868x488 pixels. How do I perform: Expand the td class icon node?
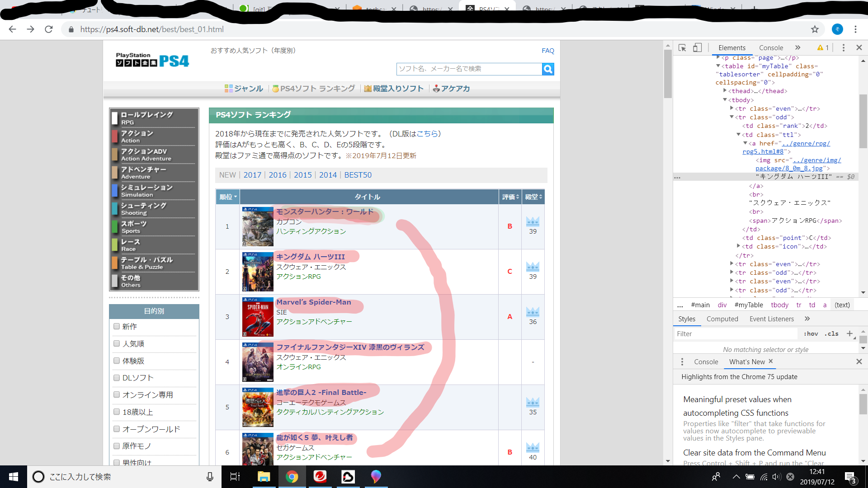[x=738, y=246]
